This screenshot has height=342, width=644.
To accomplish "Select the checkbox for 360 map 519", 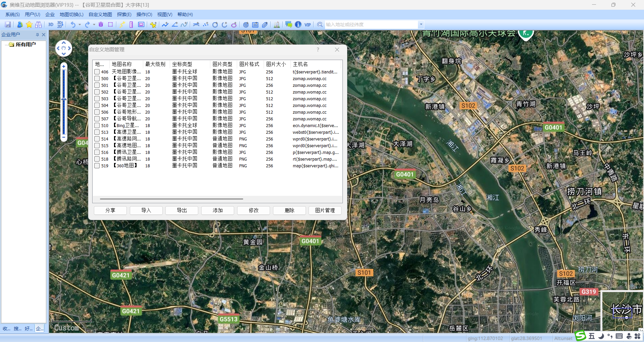I will pyautogui.click(x=97, y=166).
